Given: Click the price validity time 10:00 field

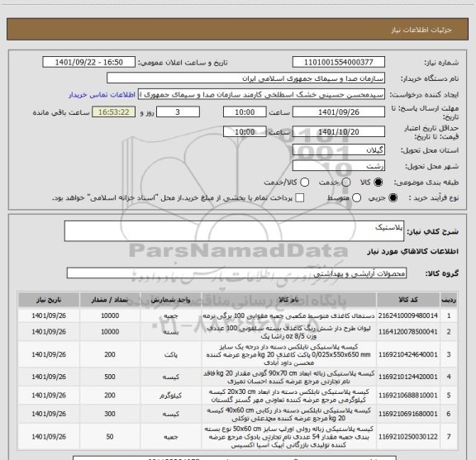Looking at the screenshot, I should 245,131.
